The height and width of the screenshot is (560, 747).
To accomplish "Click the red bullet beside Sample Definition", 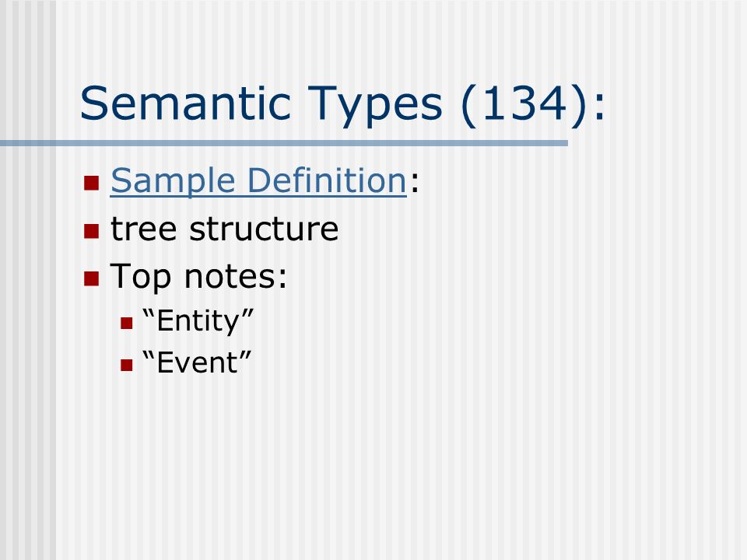I will pyautogui.click(x=92, y=183).
